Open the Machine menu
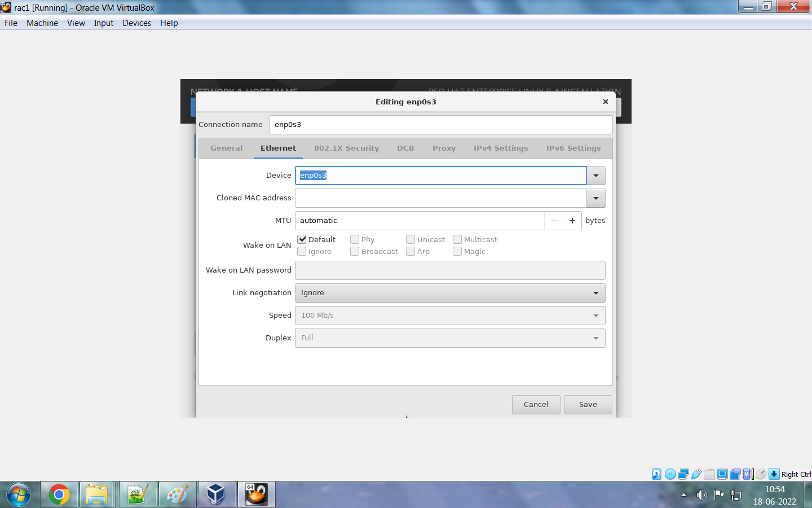The height and width of the screenshot is (508, 812). [42, 23]
